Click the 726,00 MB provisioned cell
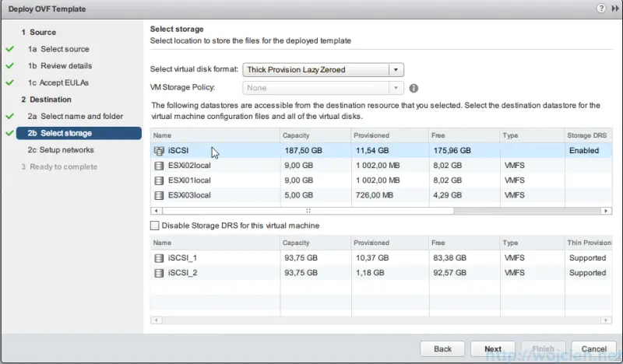Image resolution: width=623 pixels, height=364 pixels. coord(375,195)
